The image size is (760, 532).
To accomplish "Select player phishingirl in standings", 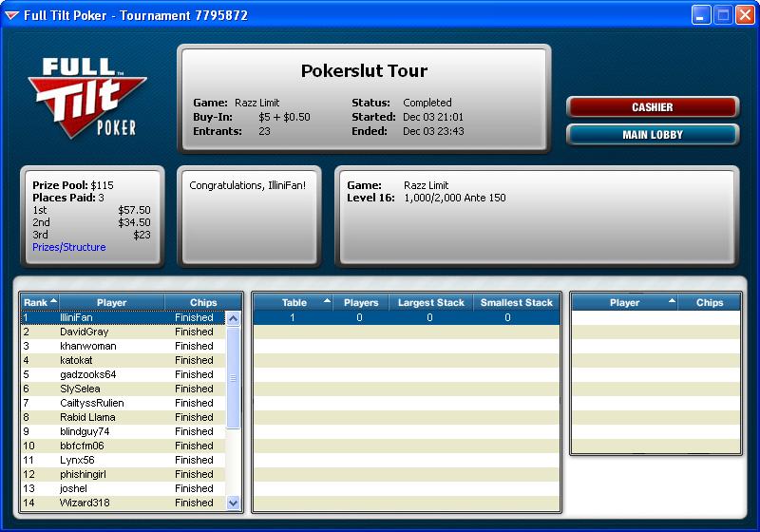I will pyautogui.click(x=123, y=474).
